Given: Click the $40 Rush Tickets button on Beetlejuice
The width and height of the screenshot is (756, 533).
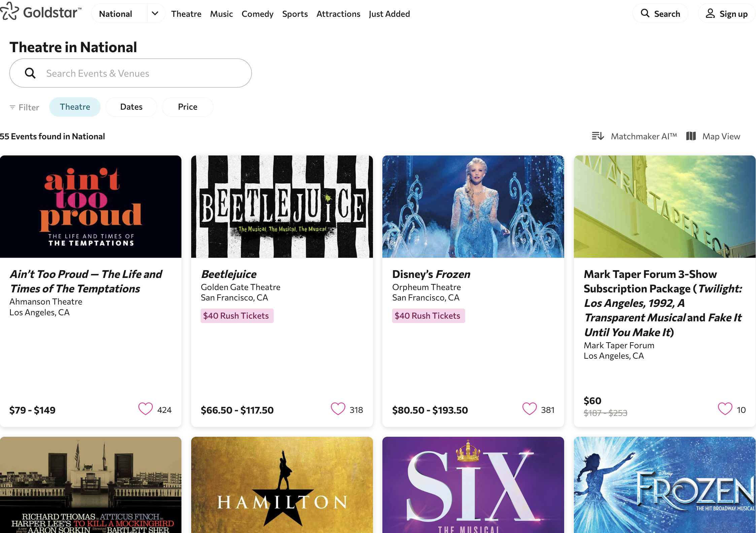Looking at the screenshot, I should (x=236, y=316).
